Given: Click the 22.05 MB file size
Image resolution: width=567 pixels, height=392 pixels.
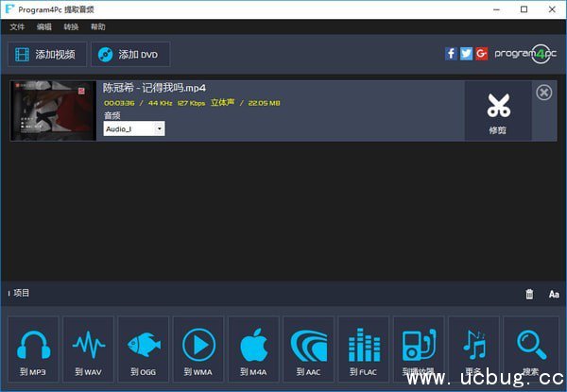Looking at the screenshot, I should pos(265,103).
